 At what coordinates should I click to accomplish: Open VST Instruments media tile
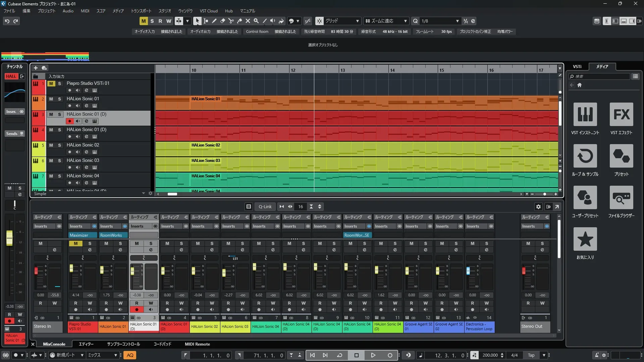pyautogui.click(x=585, y=114)
